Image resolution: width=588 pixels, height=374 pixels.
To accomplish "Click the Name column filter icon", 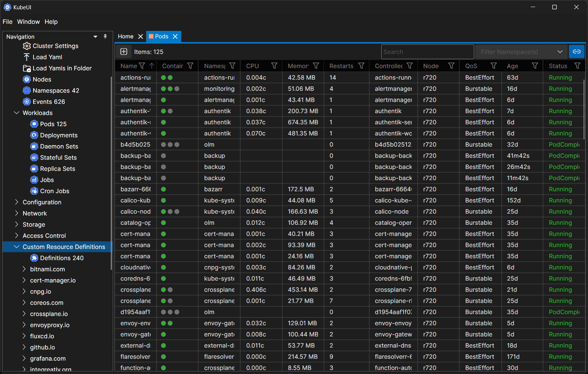I will [142, 66].
